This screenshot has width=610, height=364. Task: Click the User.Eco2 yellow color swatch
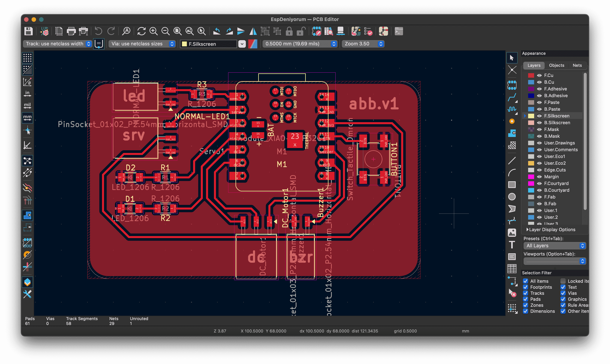(531, 163)
